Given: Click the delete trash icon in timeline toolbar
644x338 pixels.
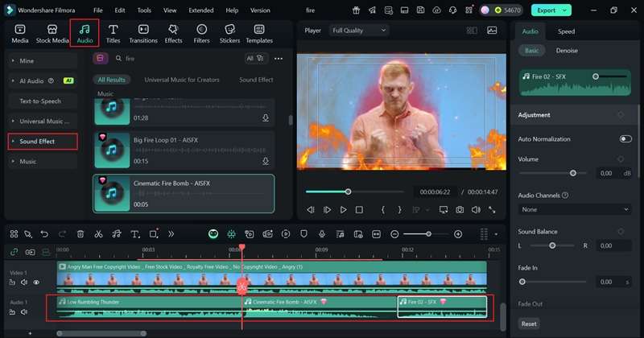Looking at the screenshot, I should [80, 234].
